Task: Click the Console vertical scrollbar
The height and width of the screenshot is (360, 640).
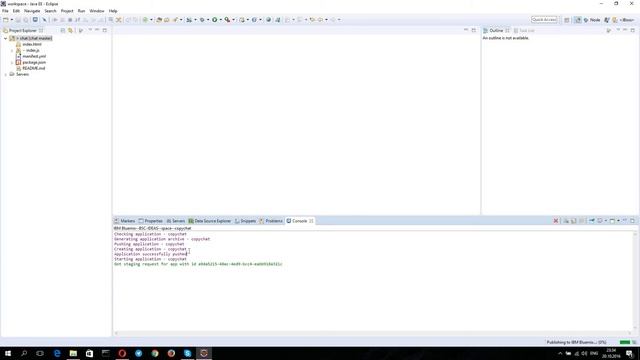Action: click(x=635, y=281)
